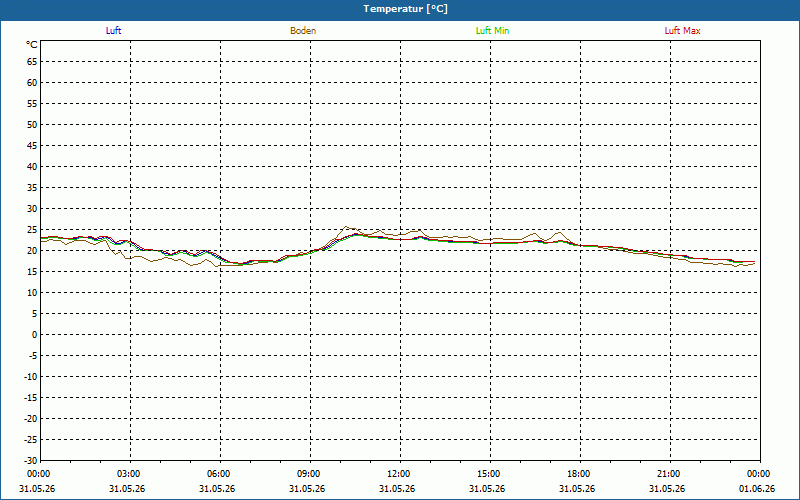The height and width of the screenshot is (500, 800).
Task: Click the 09:00 time axis label
Action: [x=309, y=474]
